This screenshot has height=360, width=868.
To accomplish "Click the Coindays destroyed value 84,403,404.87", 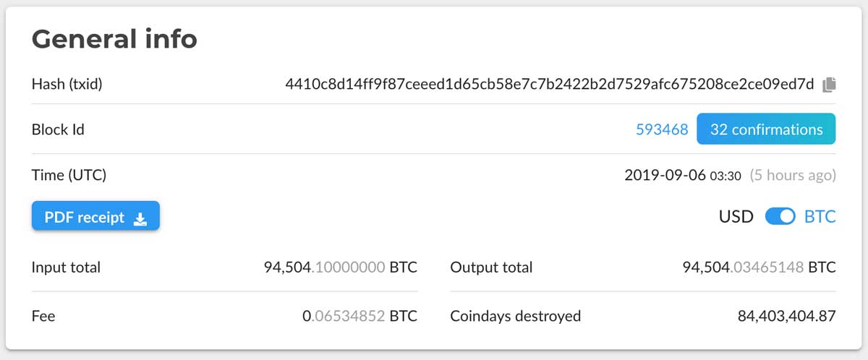I will point(787,316).
